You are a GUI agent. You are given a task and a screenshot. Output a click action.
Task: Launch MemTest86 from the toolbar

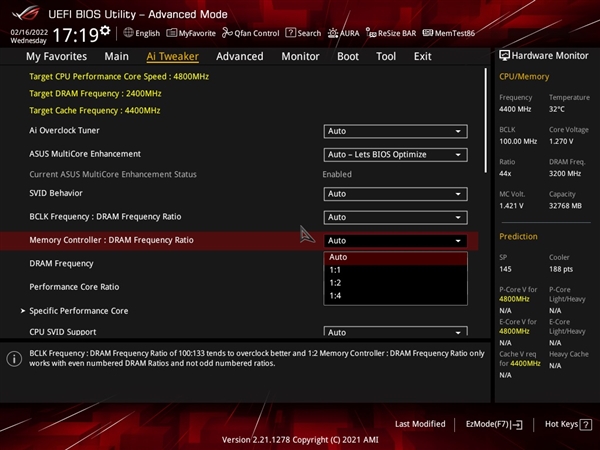(448, 33)
